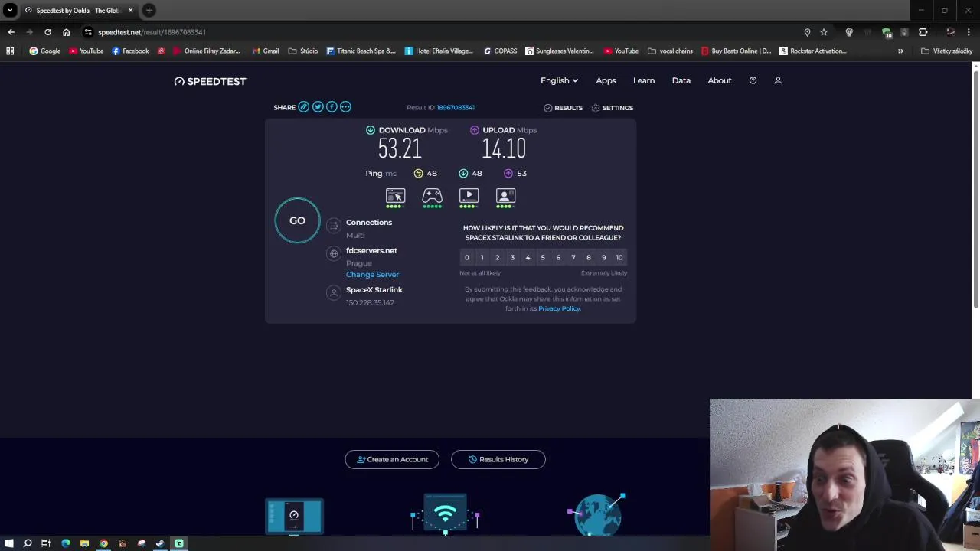This screenshot has height=551, width=980.
Task: Open the vocal chains bookmarks folder
Action: click(x=670, y=51)
